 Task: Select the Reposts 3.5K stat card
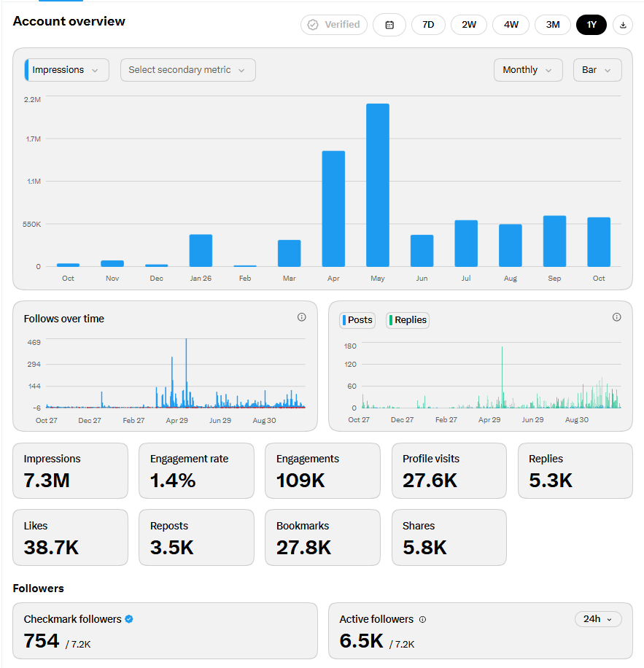pos(196,537)
